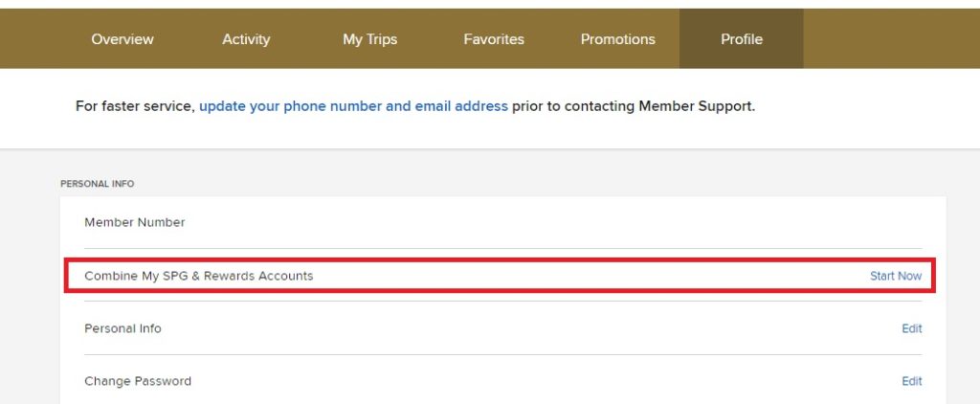Open the Overview tab
This screenshot has height=404, width=980.
click(x=122, y=39)
